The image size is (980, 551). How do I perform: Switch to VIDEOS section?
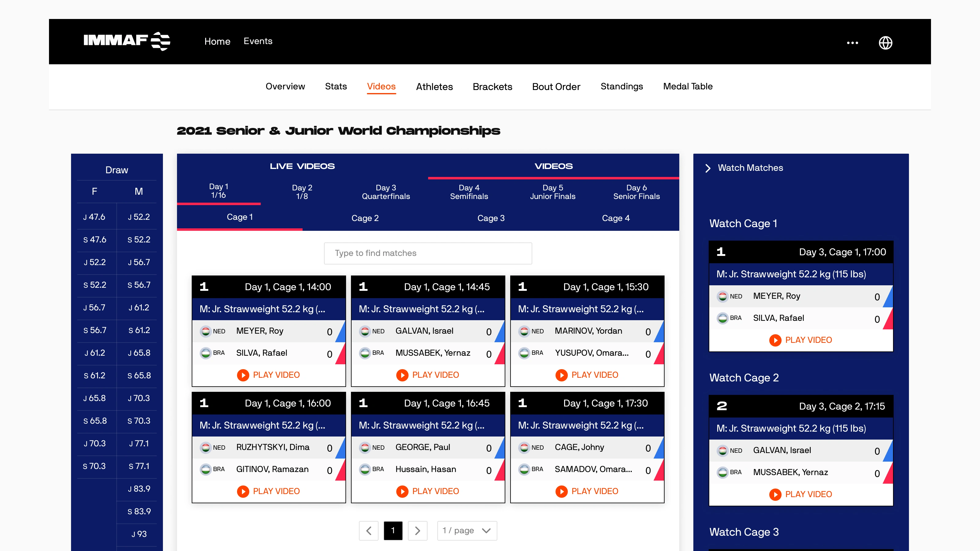553,166
